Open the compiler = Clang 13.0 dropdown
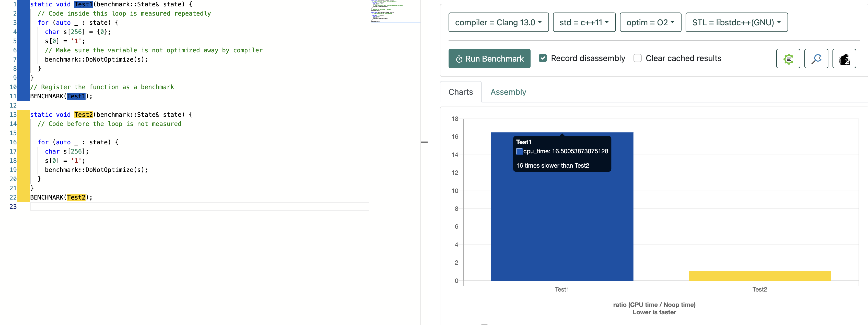 pyautogui.click(x=498, y=22)
